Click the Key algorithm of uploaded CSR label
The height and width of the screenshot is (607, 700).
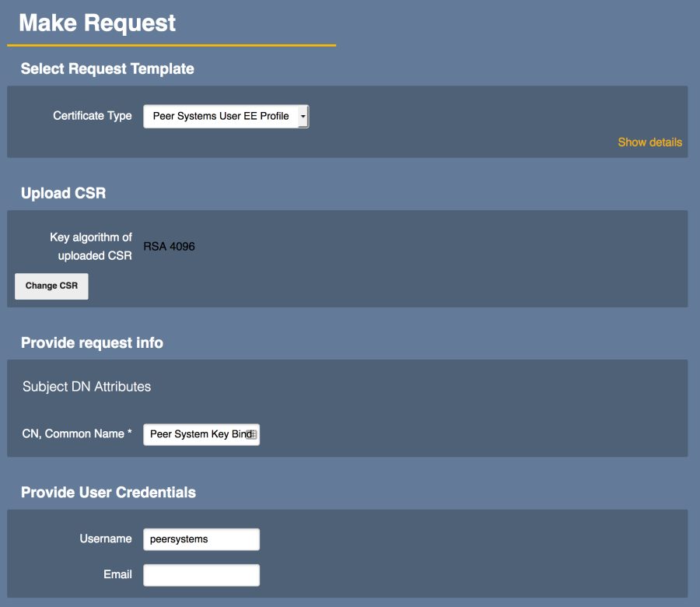click(x=91, y=247)
